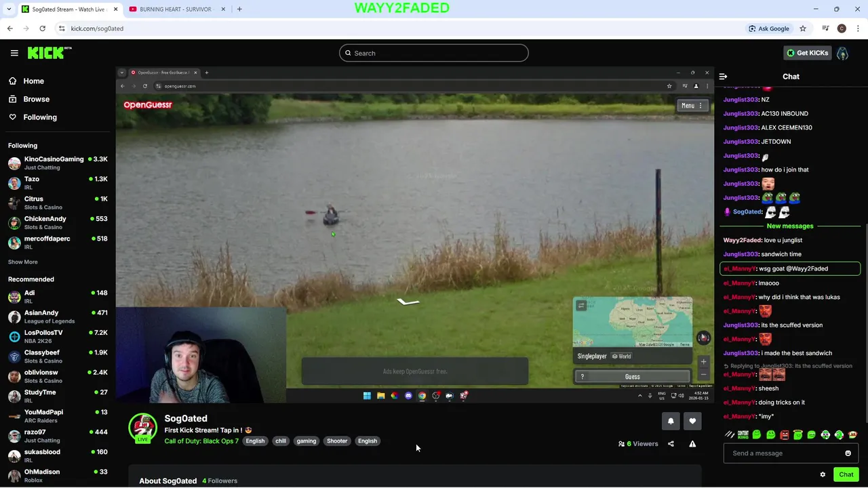
Task: Jump to New messages in chat
Action: pos(789,226)
